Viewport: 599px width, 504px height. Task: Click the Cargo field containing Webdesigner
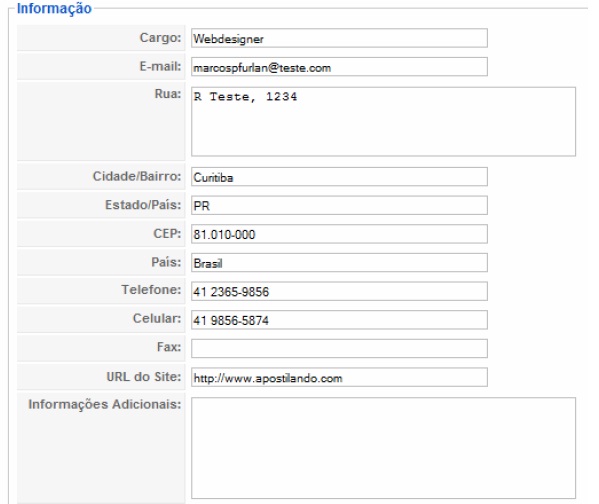[x=339, y=38]
